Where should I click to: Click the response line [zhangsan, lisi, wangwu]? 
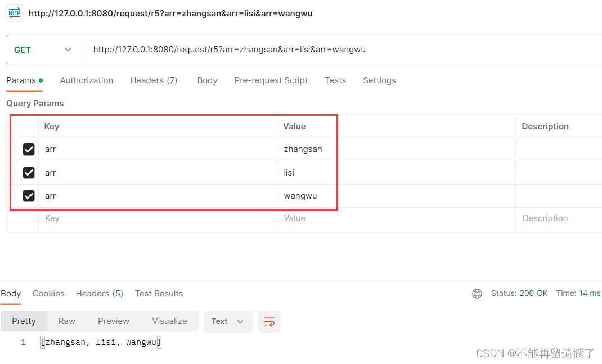pos(101,342)
